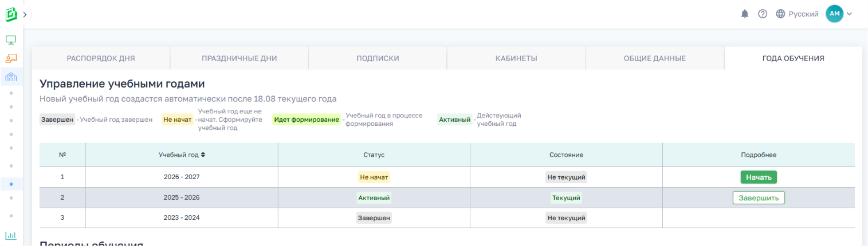
Task: Click the AM user avatar
Action: click(834, 14)
